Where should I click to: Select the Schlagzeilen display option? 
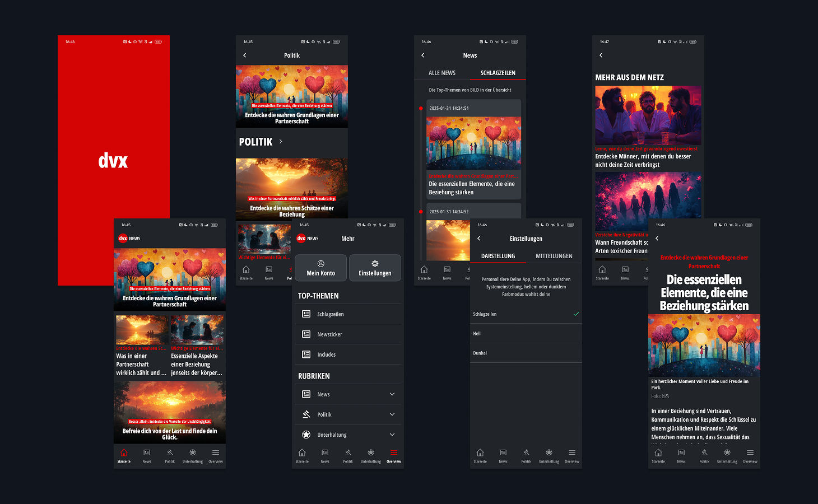(x=526, y=314)
